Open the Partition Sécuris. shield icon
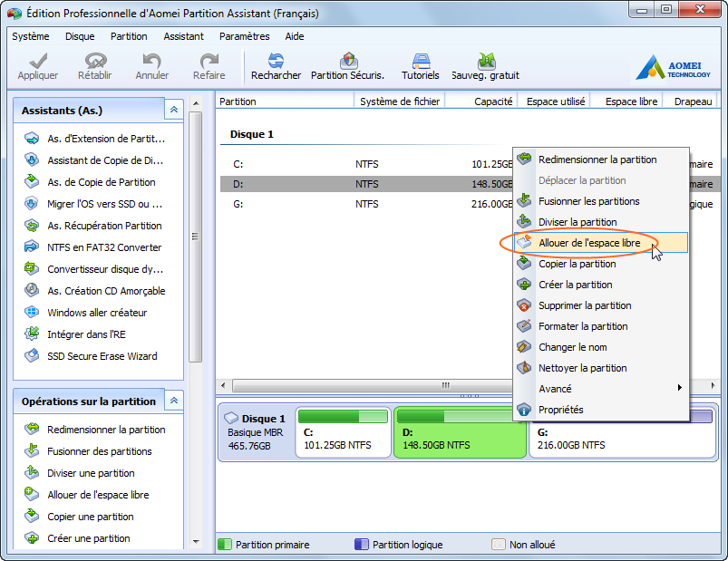The width and height of the screenshot is (728, 561). pos(348,61)
